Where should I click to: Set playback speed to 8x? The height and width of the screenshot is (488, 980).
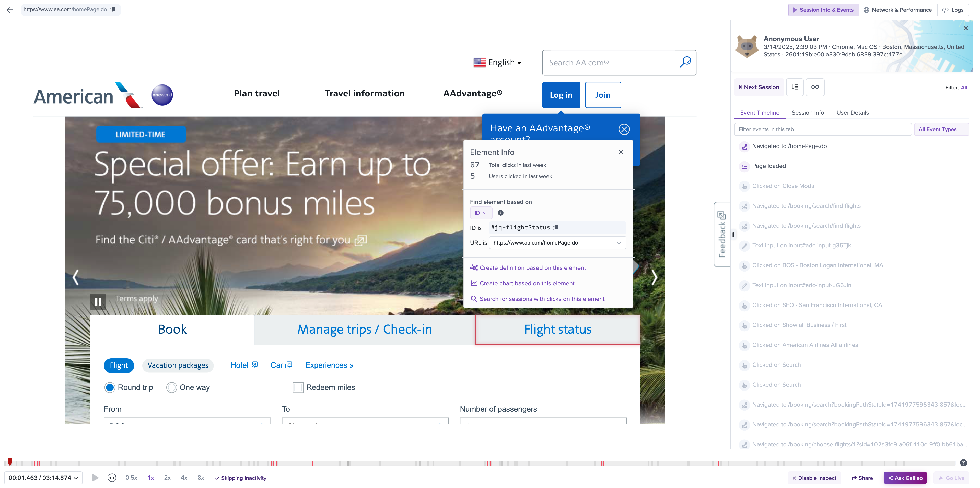pos(201,478)
